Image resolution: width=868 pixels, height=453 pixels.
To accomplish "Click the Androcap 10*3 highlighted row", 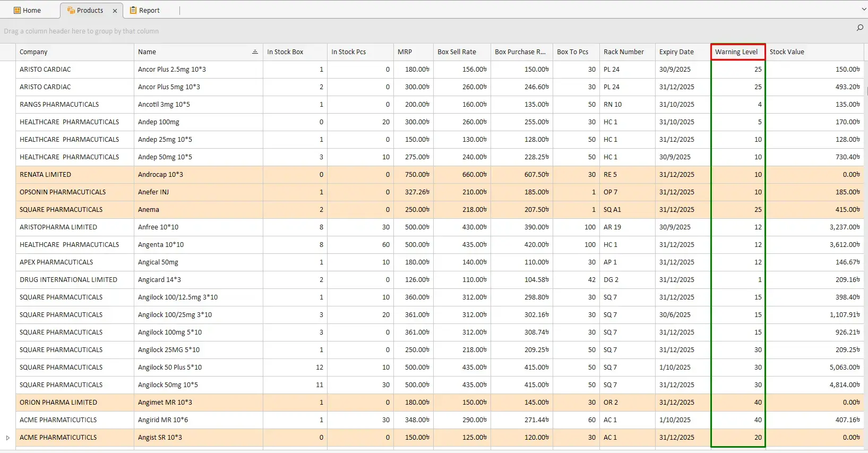I will click(440, 175).
